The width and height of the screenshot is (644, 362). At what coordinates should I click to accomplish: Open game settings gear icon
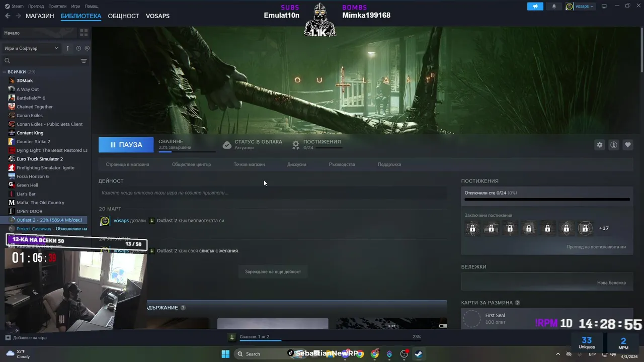599,145
